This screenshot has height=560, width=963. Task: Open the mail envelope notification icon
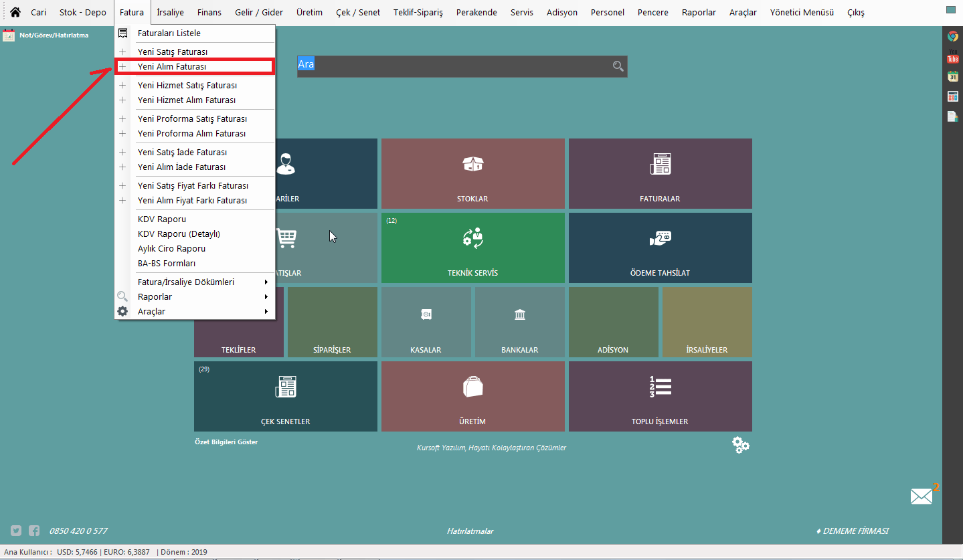click(x=922, y=496)
